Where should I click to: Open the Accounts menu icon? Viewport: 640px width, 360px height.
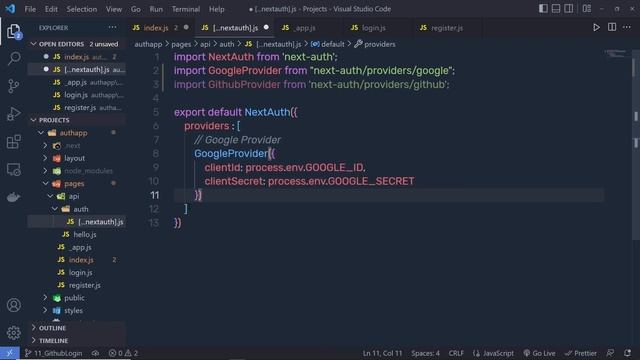pos(13,305)
